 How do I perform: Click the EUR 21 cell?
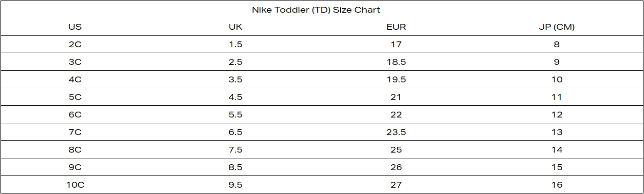pos(396,97)
